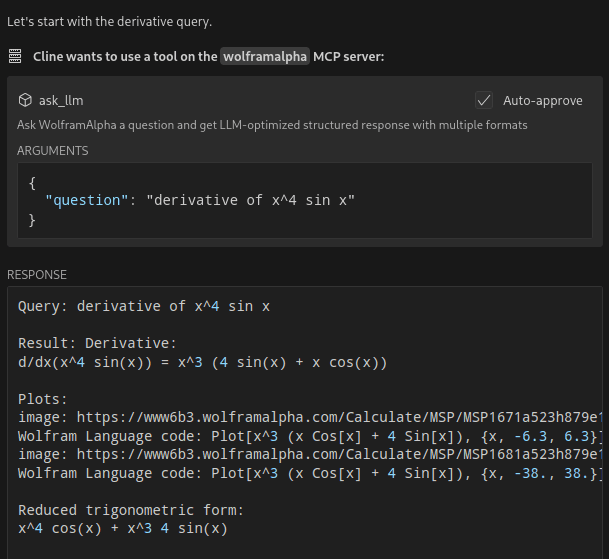The image size is (609, 559).
Task: Click the Auto-approve label
Action: click(x=543, y=101)
